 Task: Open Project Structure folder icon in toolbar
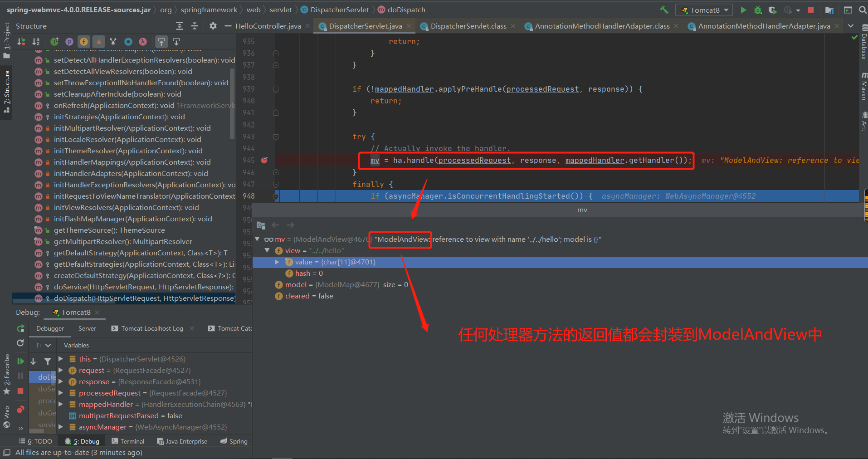(829, 10)
